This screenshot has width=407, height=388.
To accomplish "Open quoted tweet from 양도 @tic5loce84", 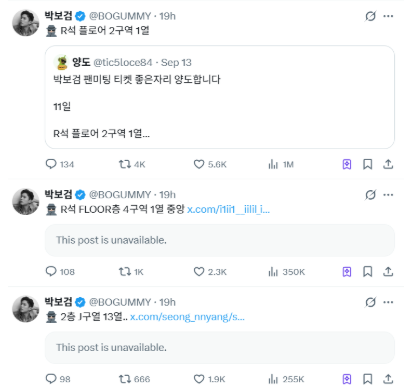I will coord(220,97).
